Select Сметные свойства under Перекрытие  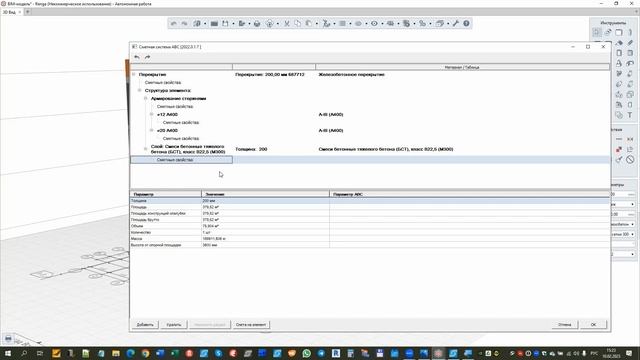(163, 82)
